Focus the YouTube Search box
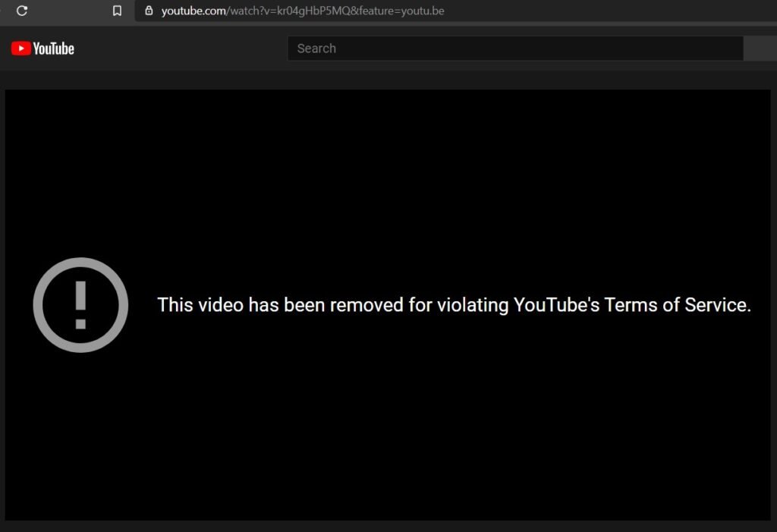Viewport: 777px width, 532px height. pyautogui.click(x=515, y=48)
